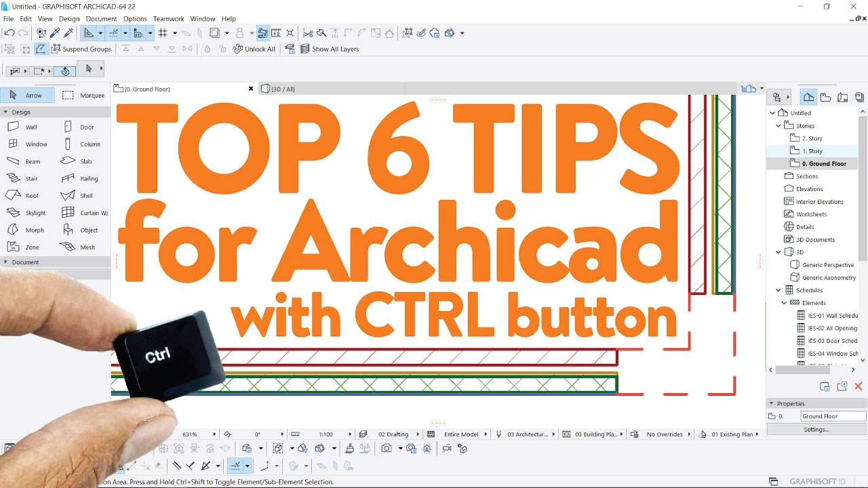Toggle the Guide Lines triangle-ruler button

88,33
